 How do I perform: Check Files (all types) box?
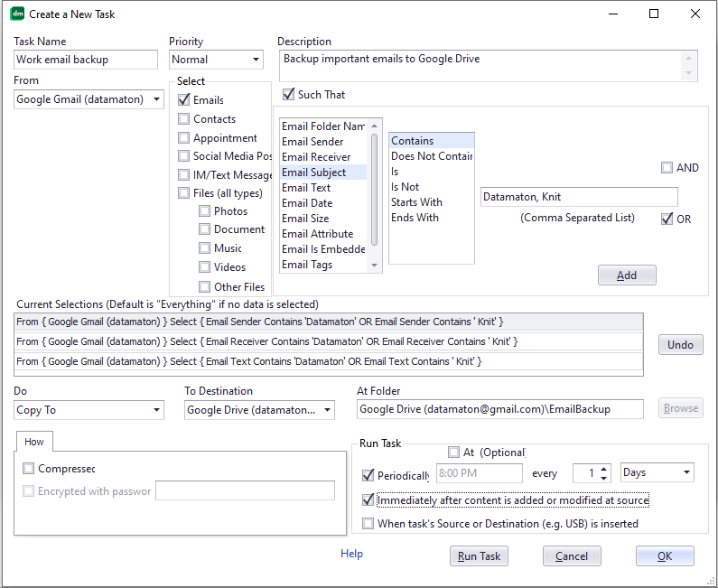[x=183, y=193]
